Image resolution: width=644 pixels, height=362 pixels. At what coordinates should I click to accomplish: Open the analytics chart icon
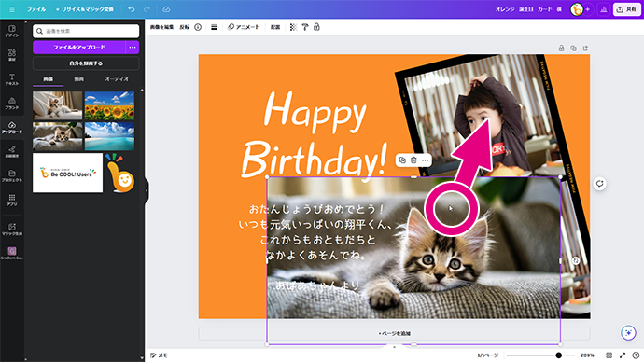[604, 9]
